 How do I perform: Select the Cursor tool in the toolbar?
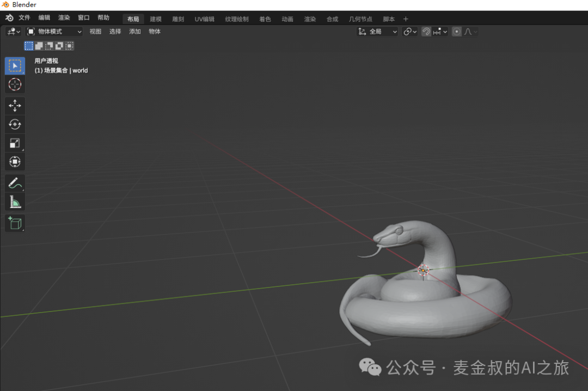[15, 84]
